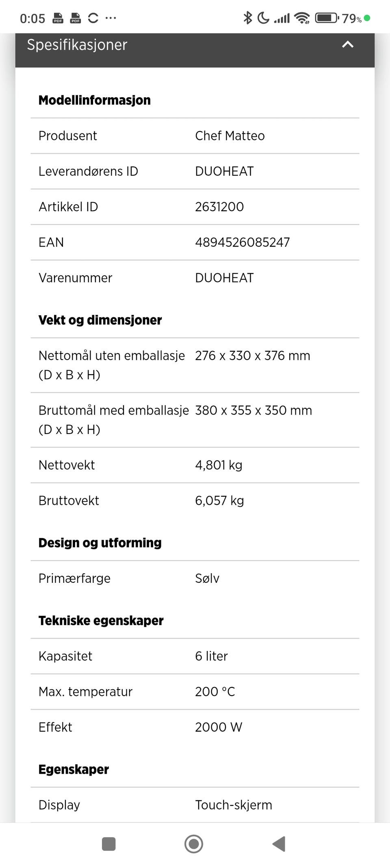Tap the moon do-not-disturb icon

coord(263,18)
